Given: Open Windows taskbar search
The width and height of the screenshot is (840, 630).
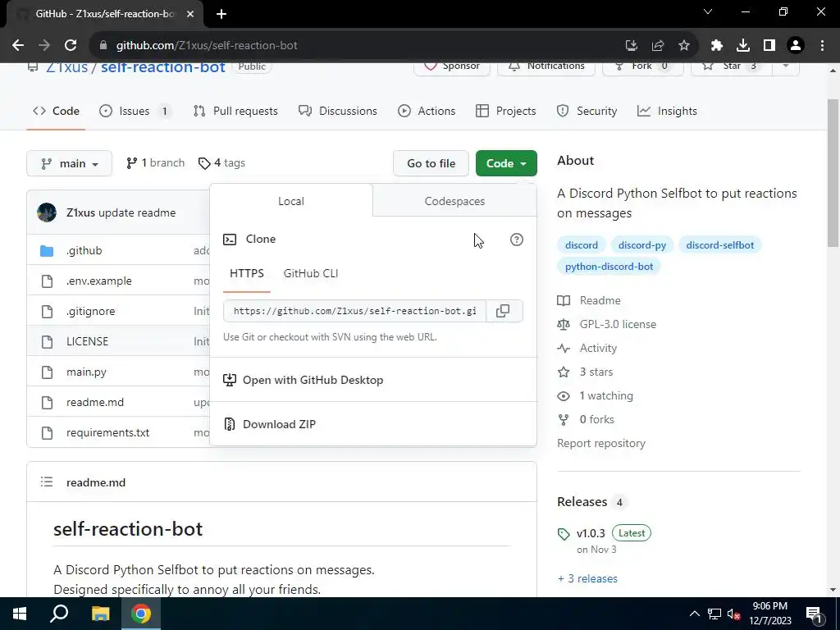Looking at the screenshot, I should click(59, 614).
